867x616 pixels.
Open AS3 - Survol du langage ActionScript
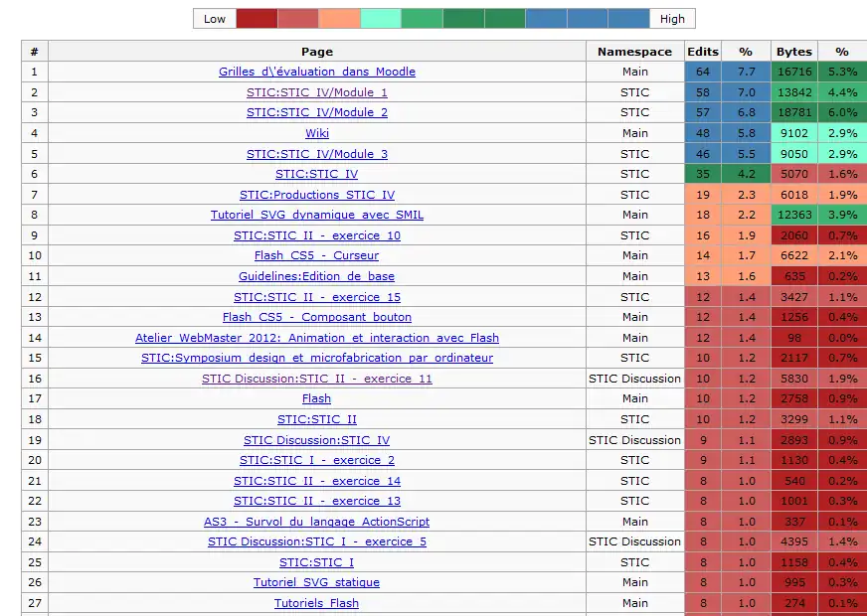click(x=317, y=522)
